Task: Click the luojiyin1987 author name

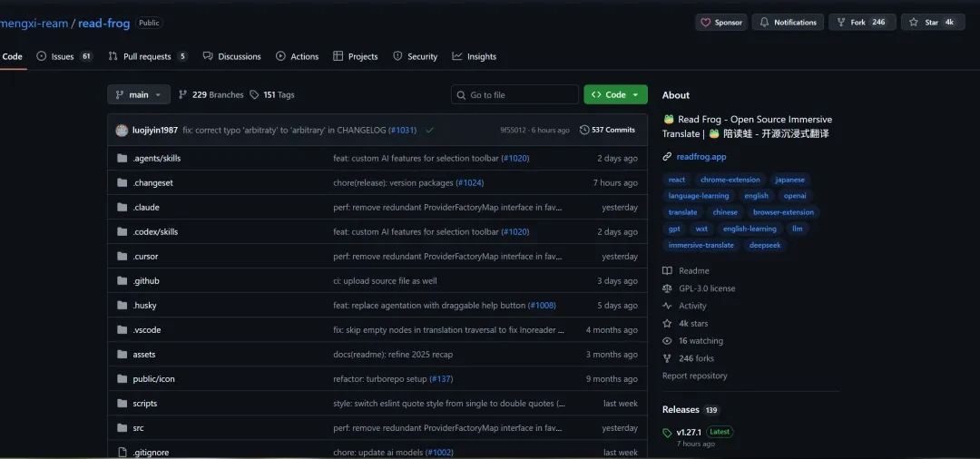Action: 155,130
